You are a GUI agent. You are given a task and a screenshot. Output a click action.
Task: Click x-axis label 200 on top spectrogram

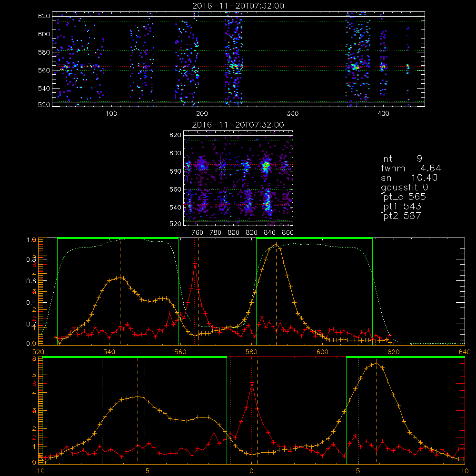tap(202, 114)
